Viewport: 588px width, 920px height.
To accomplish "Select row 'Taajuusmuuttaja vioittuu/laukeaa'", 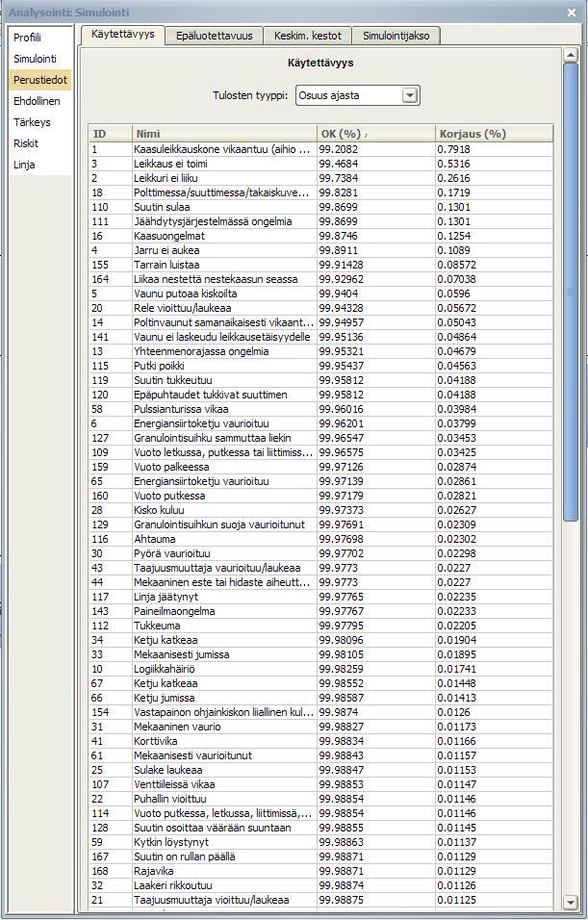I will [321, 900].
